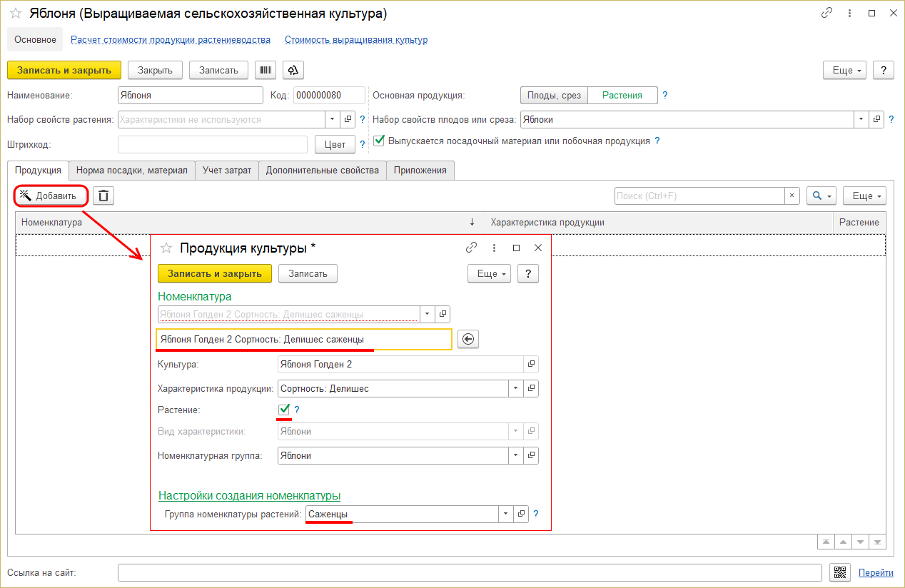Expand Набор свойств плодов или среза dropdown
The image size is (905, 588).
(862, 119)
